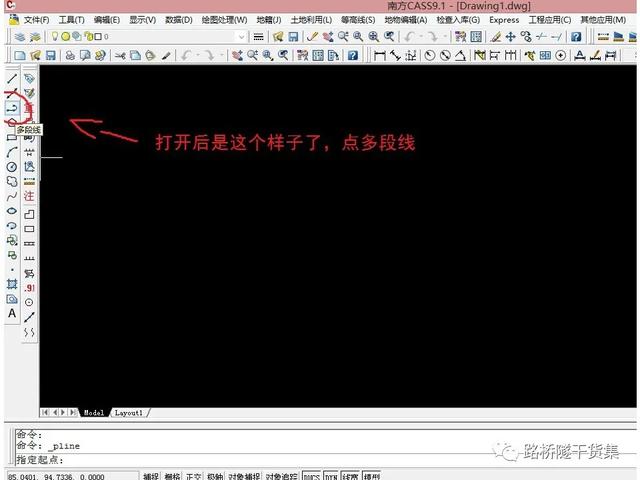Open the 地籍(J) menu
The width and height of the screenshot is (640, 480).
pyautogui.click(x=269, y=20)
